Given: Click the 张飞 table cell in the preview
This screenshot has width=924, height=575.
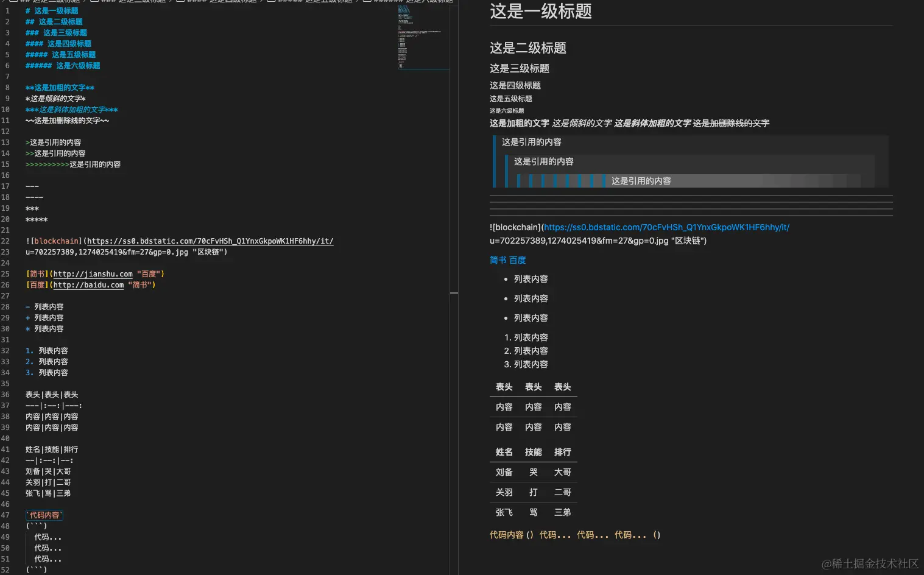Looking at the screenshot, I should pyautogui.click(x=504, y=512).
